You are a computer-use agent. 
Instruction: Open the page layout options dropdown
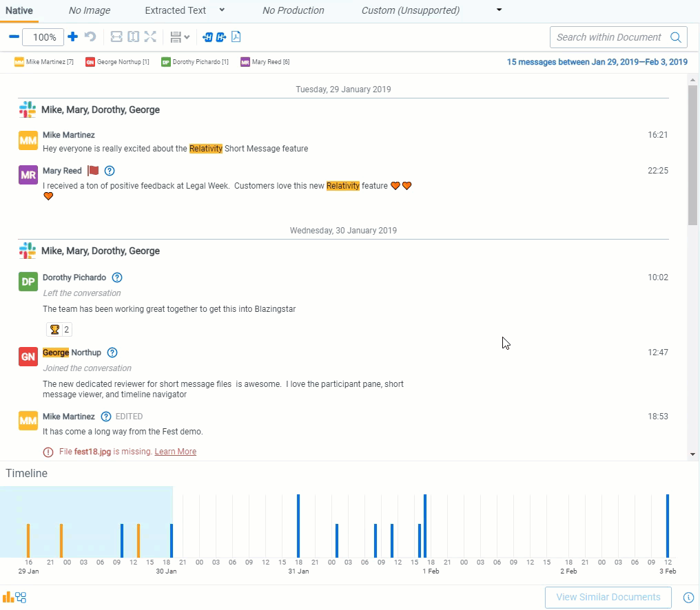(x=180, y=37)
